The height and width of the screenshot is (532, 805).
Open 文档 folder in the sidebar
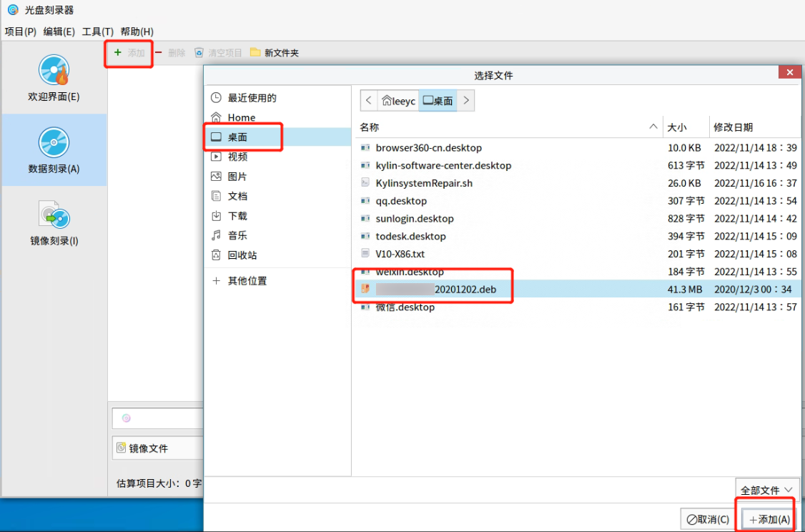pyautogui.click(x=277, y=196)
